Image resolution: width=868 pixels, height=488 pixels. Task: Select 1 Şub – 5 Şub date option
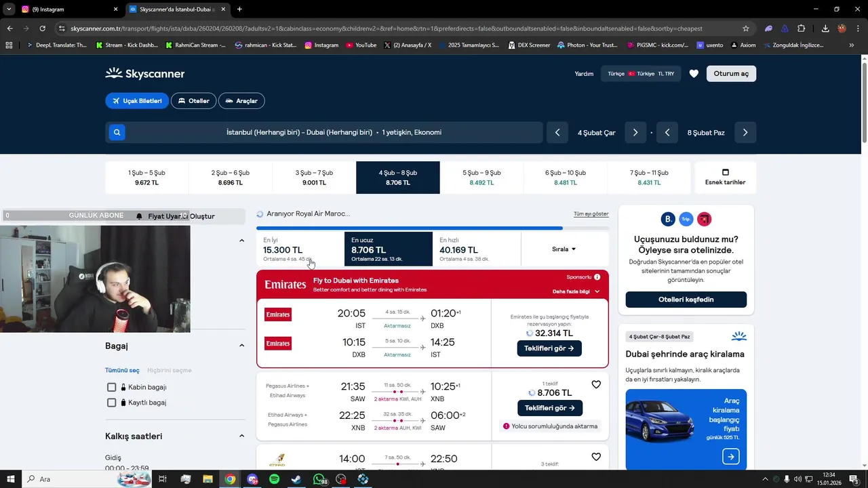[146, 178]
